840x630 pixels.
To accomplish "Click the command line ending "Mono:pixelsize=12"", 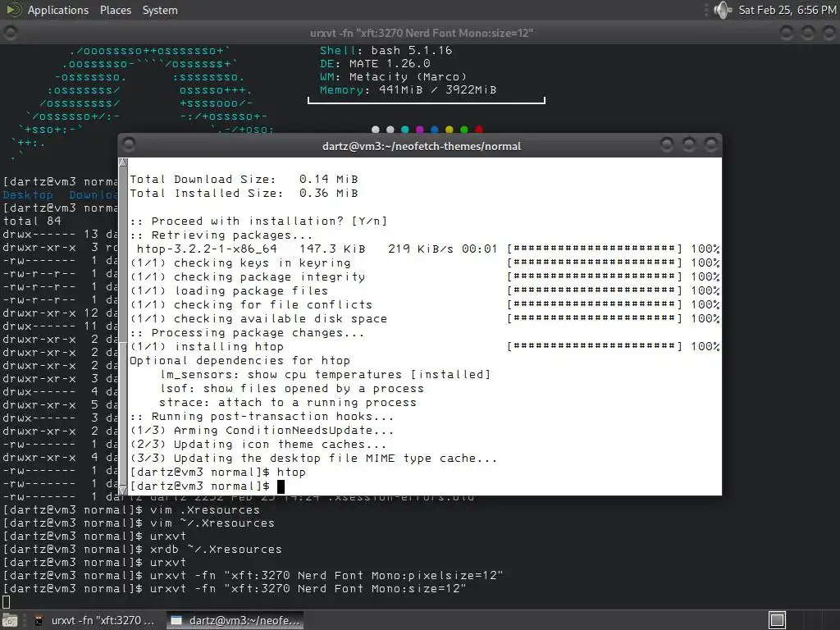I will click(253, 575).
